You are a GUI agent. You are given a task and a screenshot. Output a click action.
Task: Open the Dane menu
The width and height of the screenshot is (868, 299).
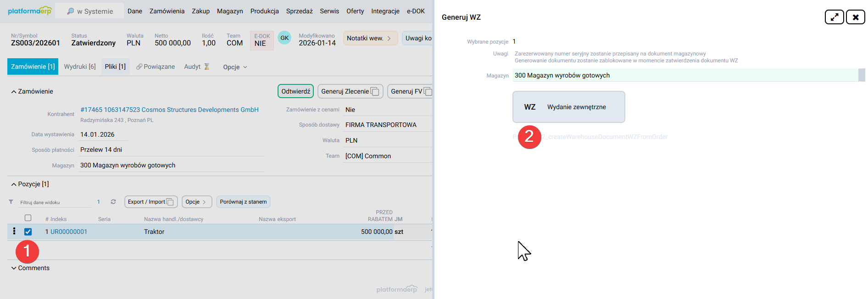click(135, 11)
